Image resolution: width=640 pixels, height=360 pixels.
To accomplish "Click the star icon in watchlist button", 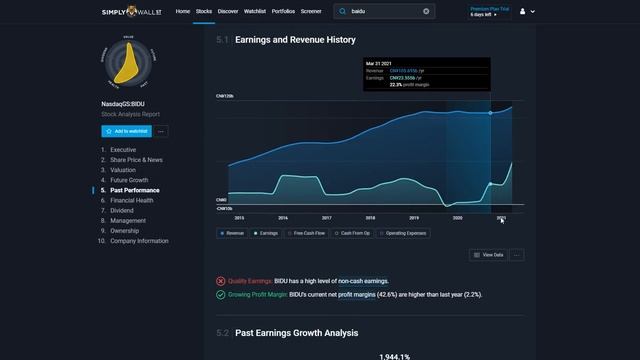I will point(109,131).
